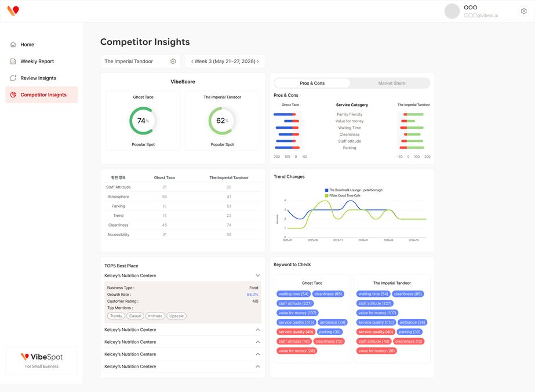Image resolution: width=535 pixels, height=392 pixels.
Task: Click the Trend table row label
Action: (x=118, y=216)
